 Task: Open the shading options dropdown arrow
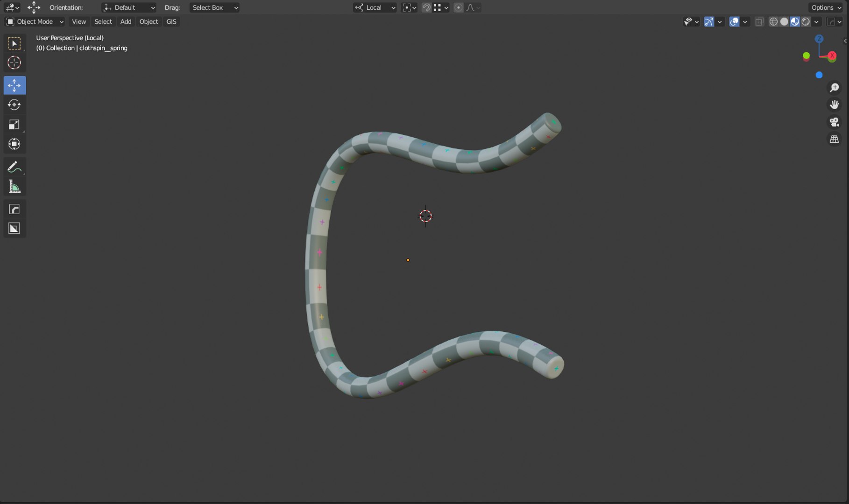coord(816,21)
